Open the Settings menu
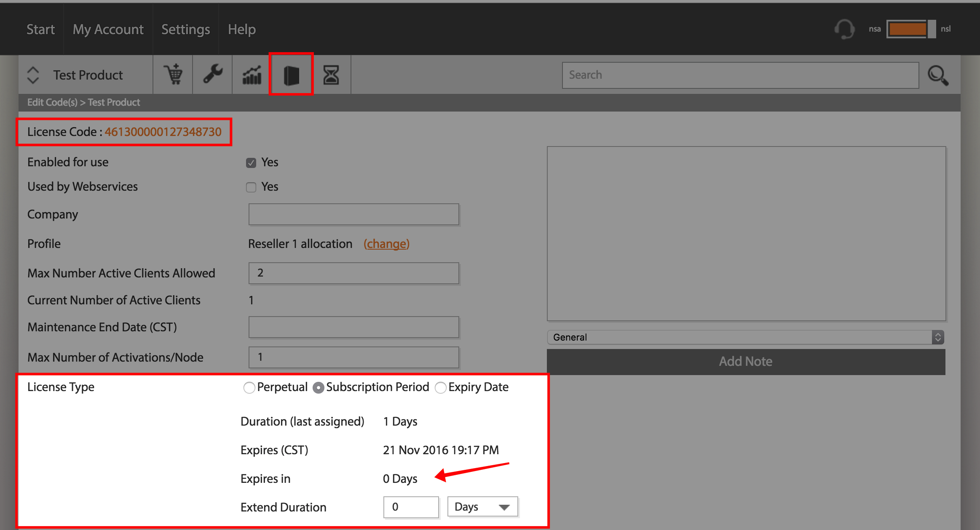 tap(185, 29)
